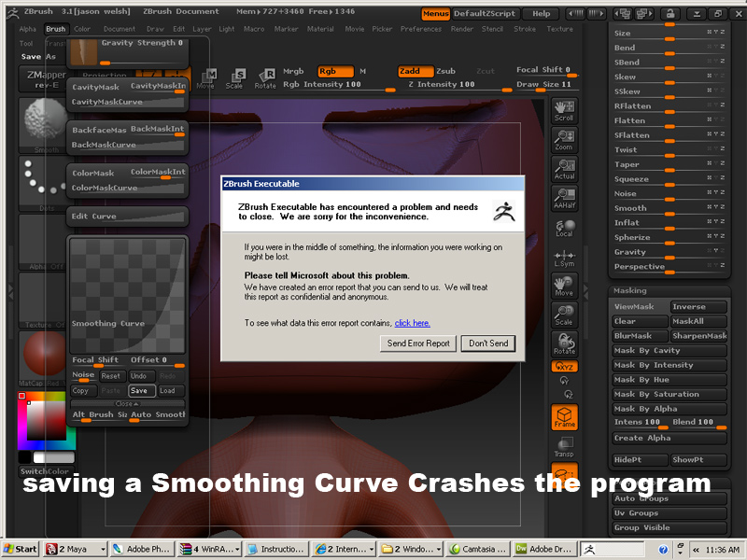Open the Stroke menu

coord(525,29)
